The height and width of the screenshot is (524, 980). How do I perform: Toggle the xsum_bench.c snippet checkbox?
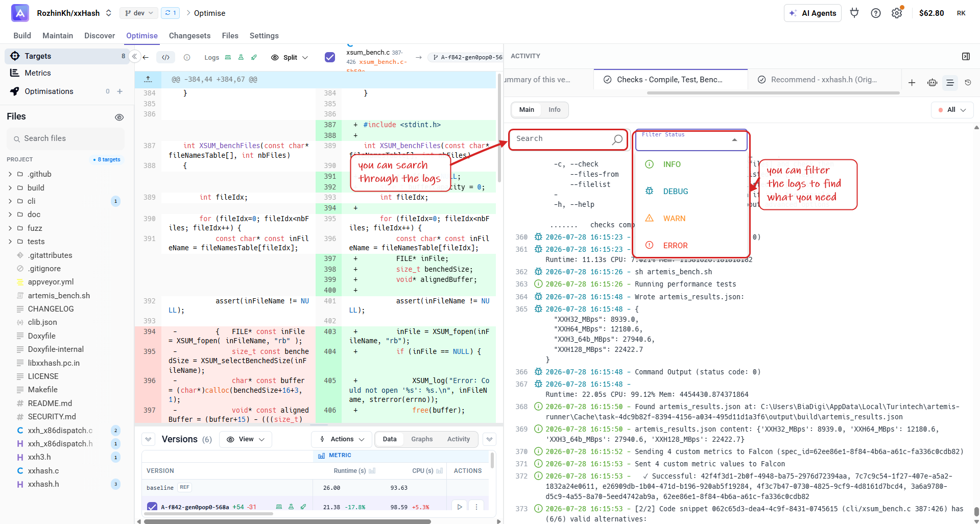point(330,57)
